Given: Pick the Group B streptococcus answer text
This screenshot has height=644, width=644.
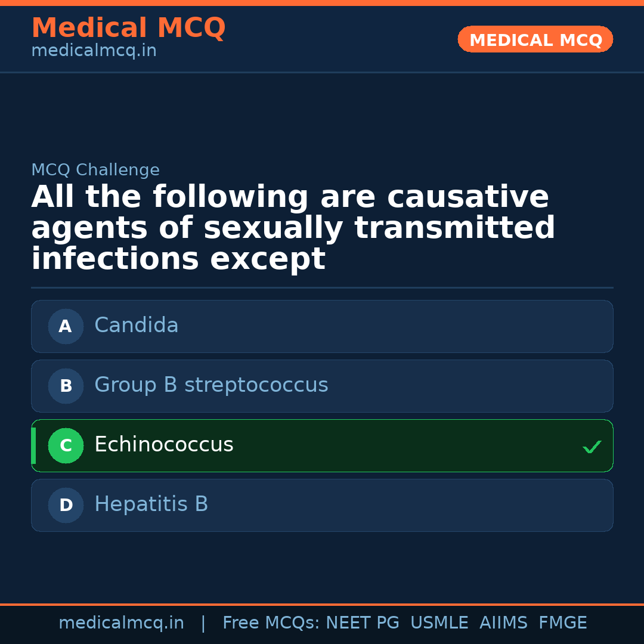Looking at the screenshot, I should [x=211, y=385].
